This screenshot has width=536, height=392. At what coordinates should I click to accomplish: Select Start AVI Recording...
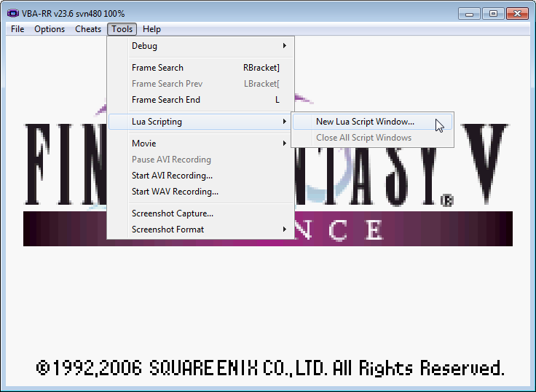pos(201,176)
